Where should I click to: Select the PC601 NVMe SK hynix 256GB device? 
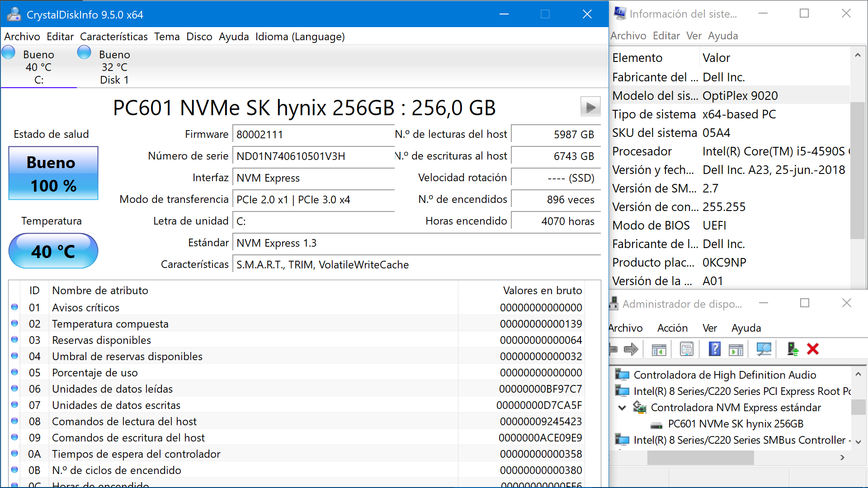[x=736, y=424]
